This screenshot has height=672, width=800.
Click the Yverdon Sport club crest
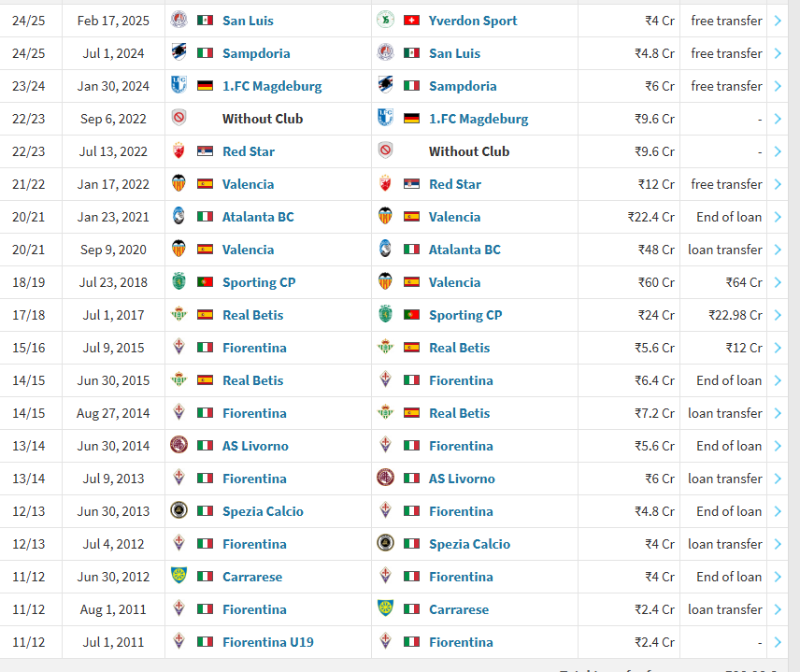click(x=385, y=21)
